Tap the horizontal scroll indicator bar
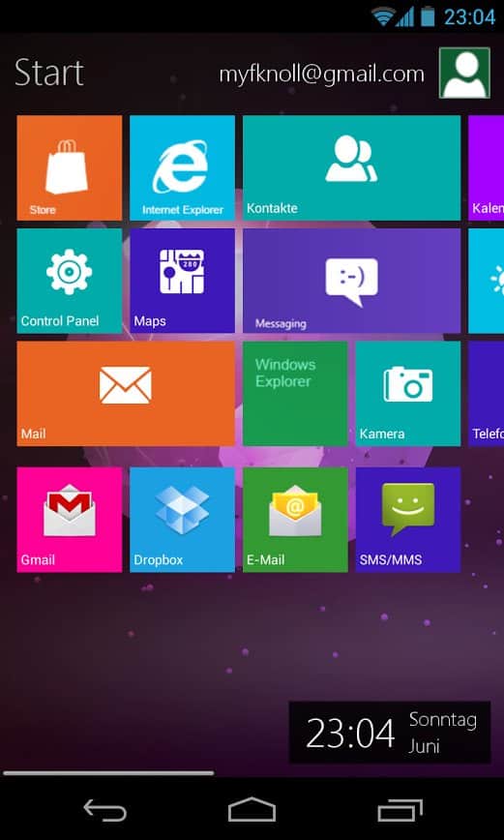504x840 pixels. [108, 773]
